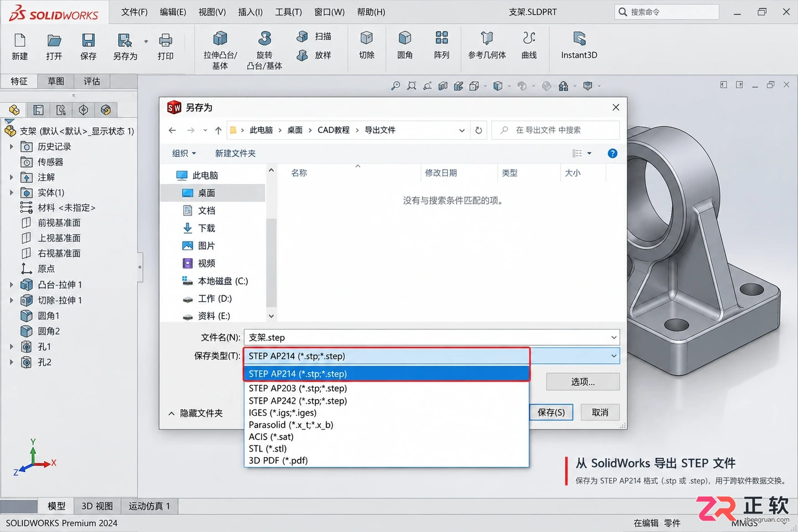
Task: Click the 选项... options button
Action: pos(583,382)
